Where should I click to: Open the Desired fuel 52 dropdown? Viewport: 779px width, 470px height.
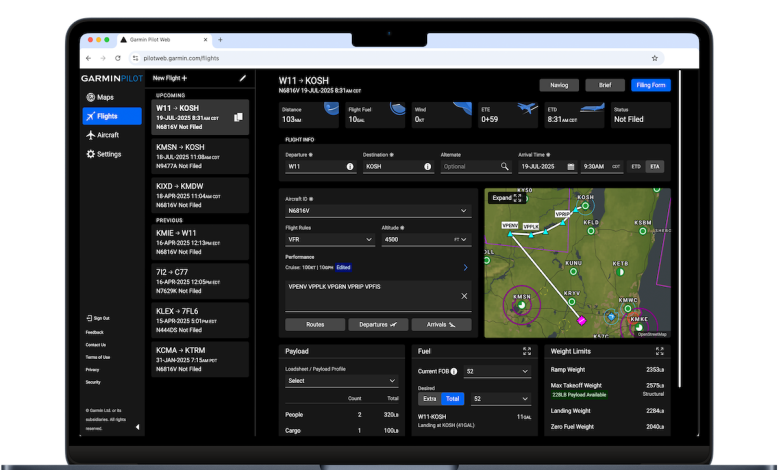tap(500, 399)
